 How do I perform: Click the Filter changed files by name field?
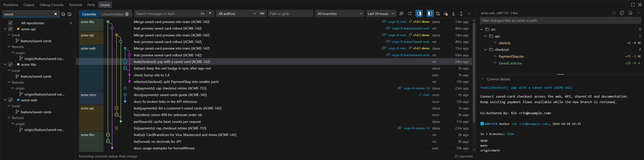pos(560,20)
